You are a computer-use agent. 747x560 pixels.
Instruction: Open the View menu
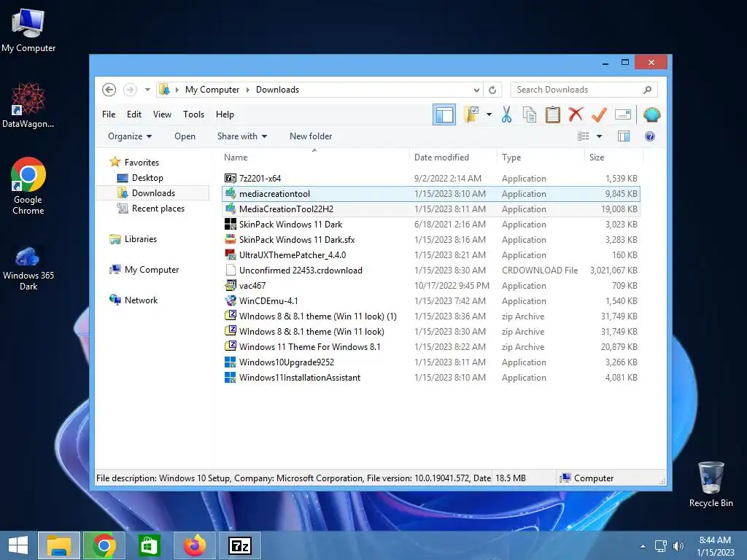click(162, 114)
